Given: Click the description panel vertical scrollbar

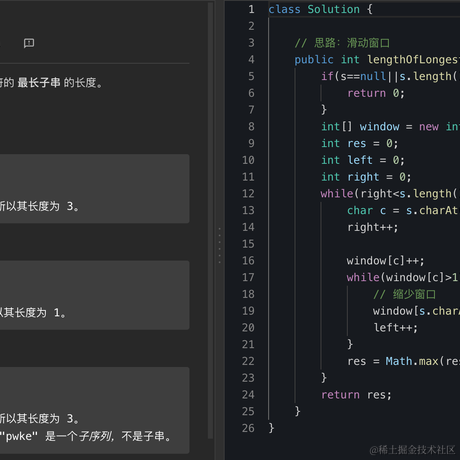Looking at the screenshot, I should (210, 220).
